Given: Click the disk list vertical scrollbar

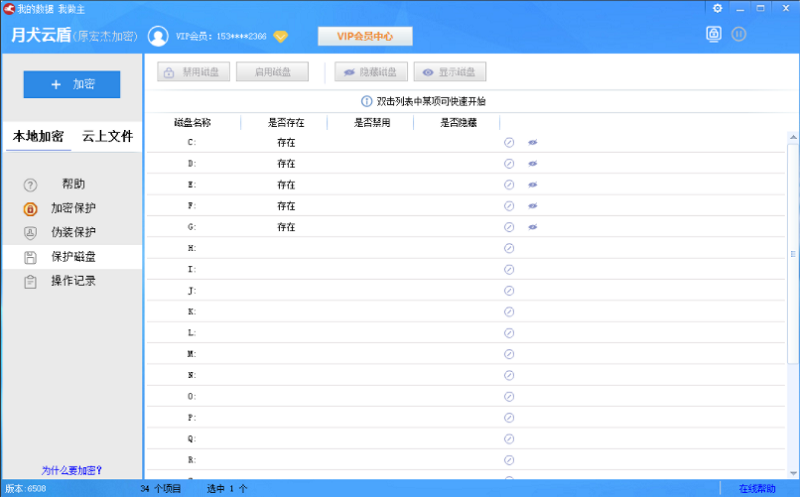Looking at the screenshot, I should click(x=793, y=254).
